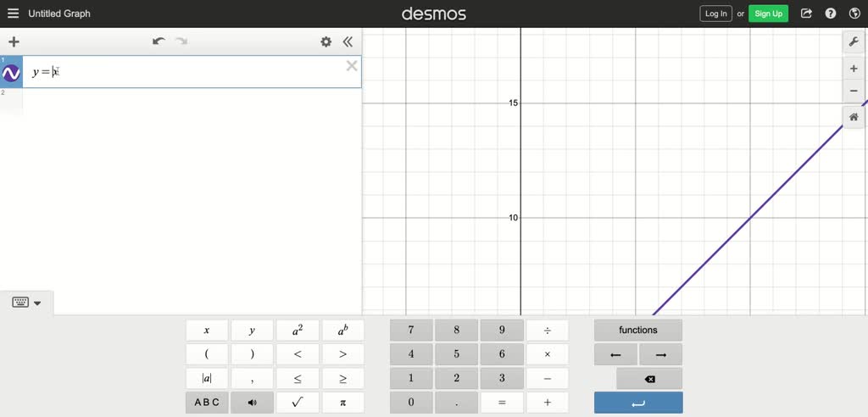The width and height of the screenshot is (868, 417).
Task: Reset graph to default home view
Action: 854,118
